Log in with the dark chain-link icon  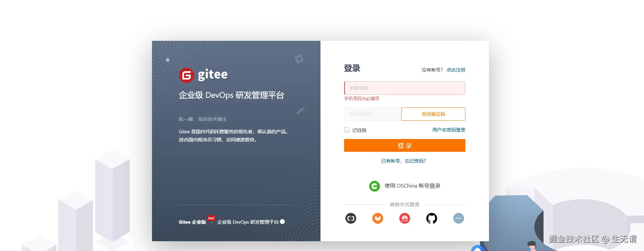[351, 218]
